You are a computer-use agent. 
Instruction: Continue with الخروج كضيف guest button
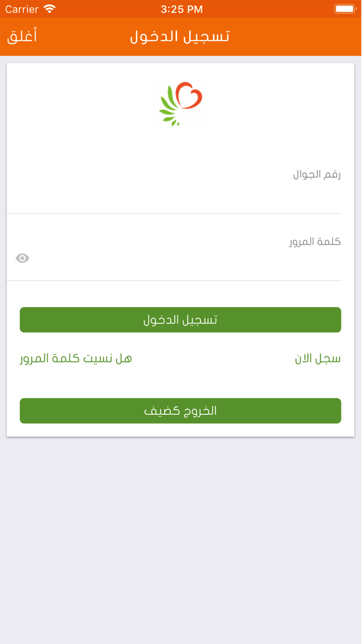[180, 411]
